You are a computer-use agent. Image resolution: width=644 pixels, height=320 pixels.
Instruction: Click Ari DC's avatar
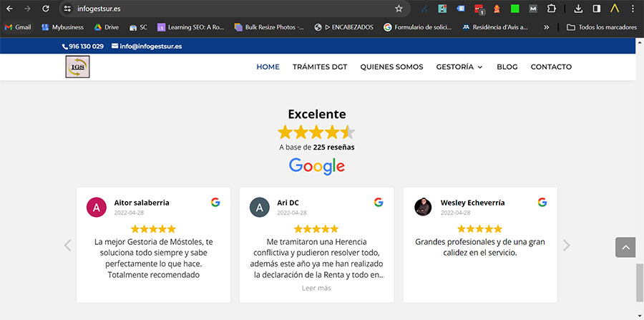click(x=260, y=208)
